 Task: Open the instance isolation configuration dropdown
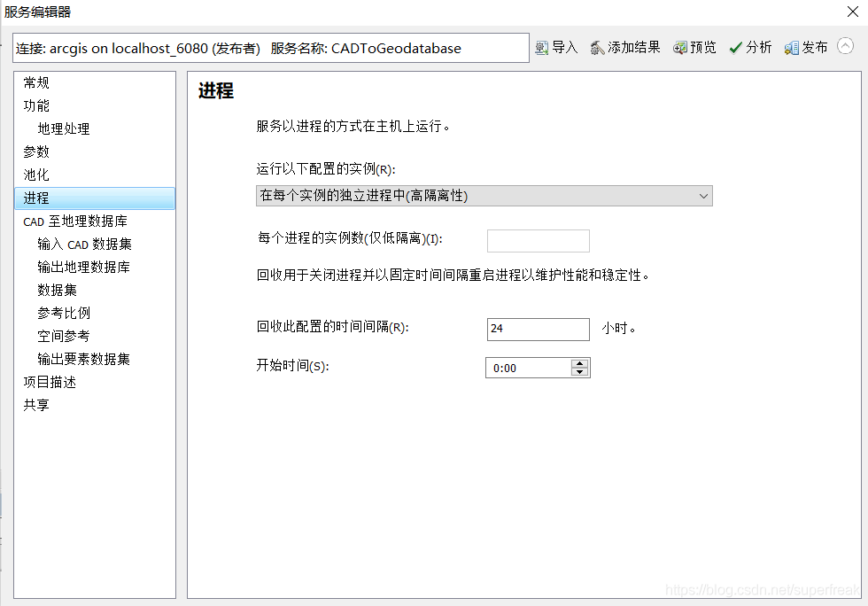484,196
